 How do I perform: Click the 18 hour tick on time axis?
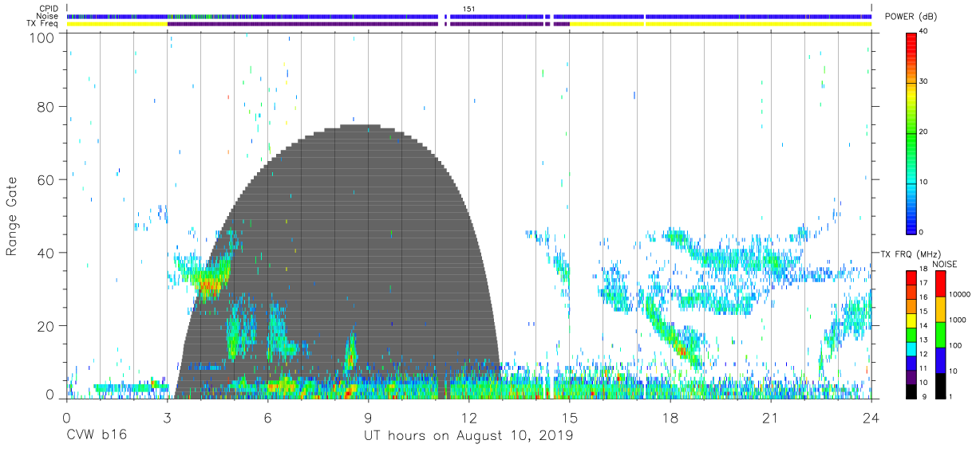point(670,417)
